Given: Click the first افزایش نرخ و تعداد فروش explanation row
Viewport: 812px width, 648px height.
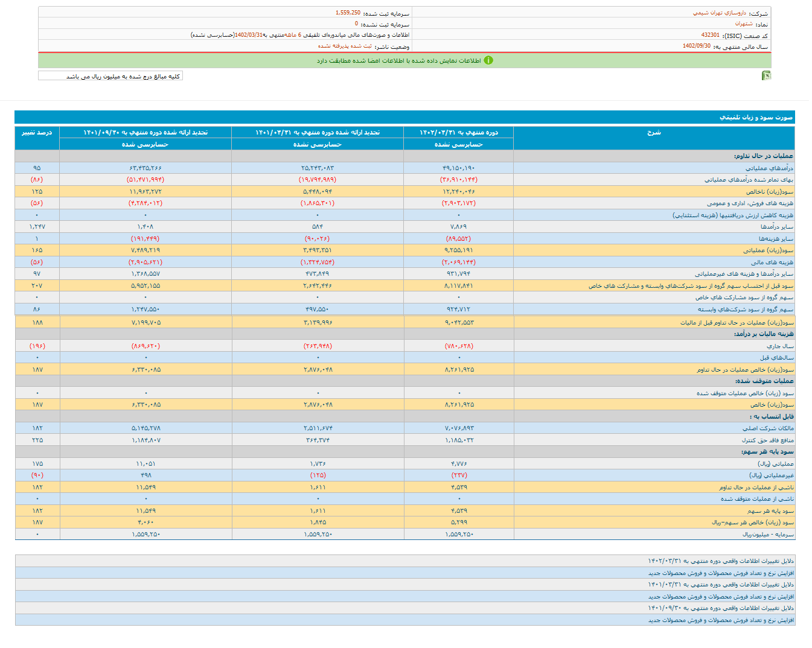Looking at the screenshot, I should point(721,573).
